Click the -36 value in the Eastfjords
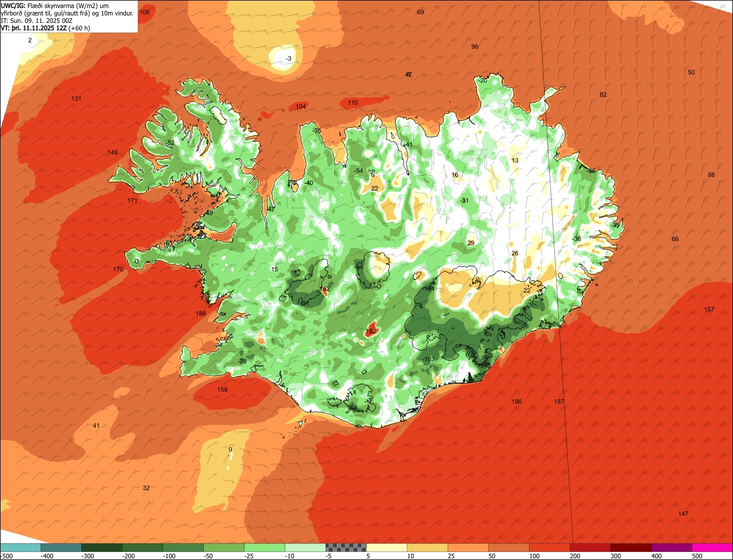This screenshot has height=560, width=733. (577, 239)
